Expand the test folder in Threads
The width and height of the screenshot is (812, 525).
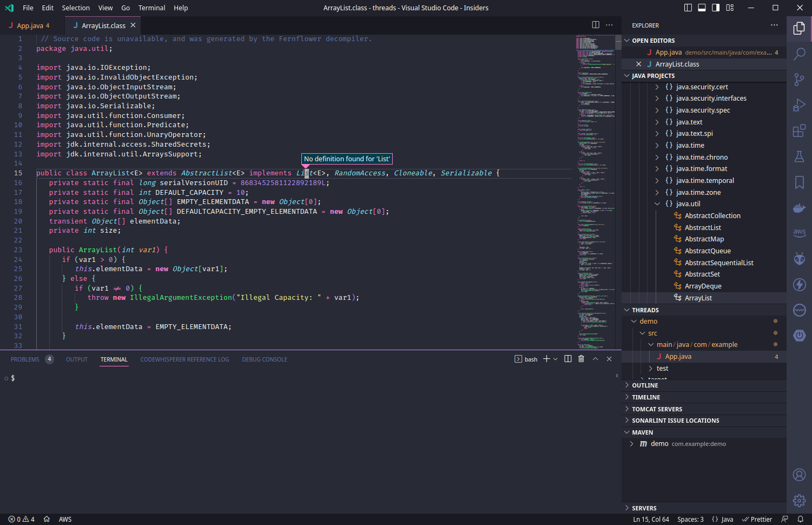(650, 369)
